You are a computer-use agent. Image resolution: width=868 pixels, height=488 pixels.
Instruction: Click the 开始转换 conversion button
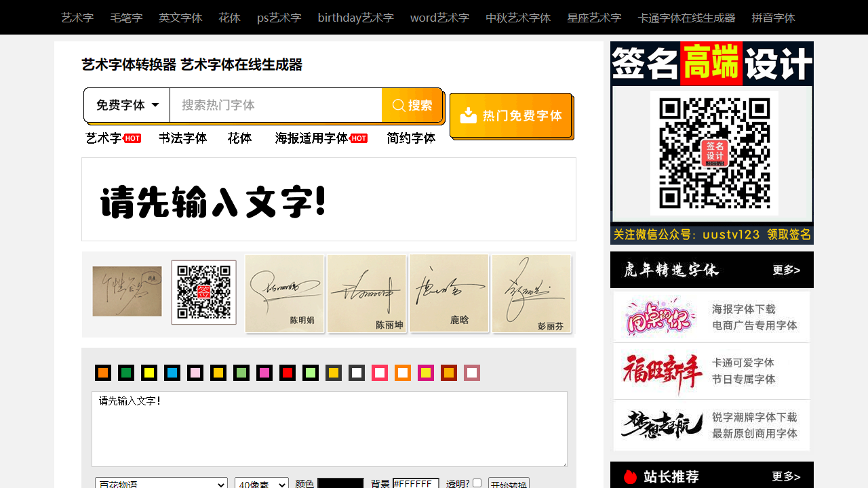point(509,483)
